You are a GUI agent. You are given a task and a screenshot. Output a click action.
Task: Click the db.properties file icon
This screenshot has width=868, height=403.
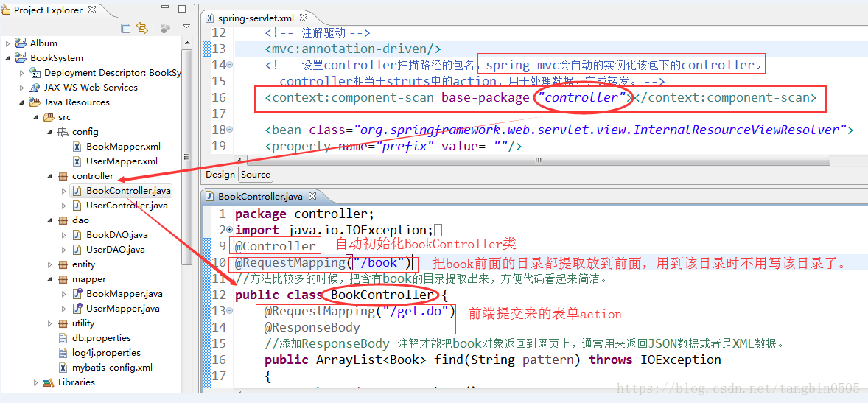63,338
